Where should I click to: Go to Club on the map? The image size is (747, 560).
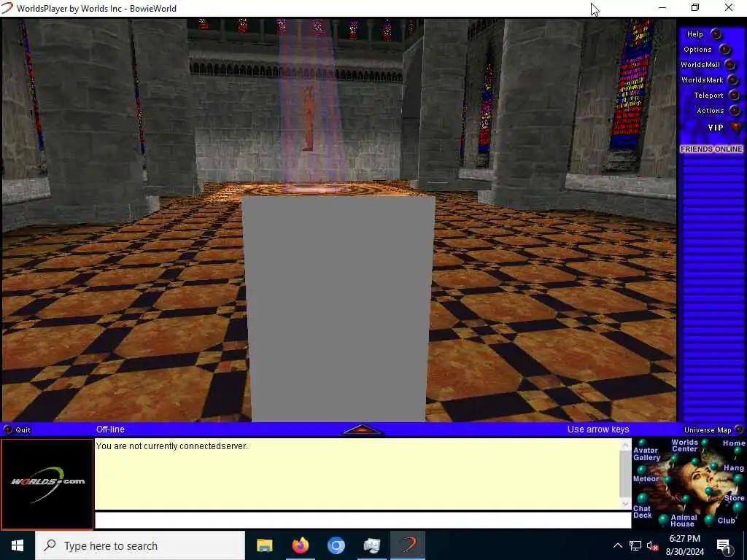pyautogui.click(x=727, y=521)
